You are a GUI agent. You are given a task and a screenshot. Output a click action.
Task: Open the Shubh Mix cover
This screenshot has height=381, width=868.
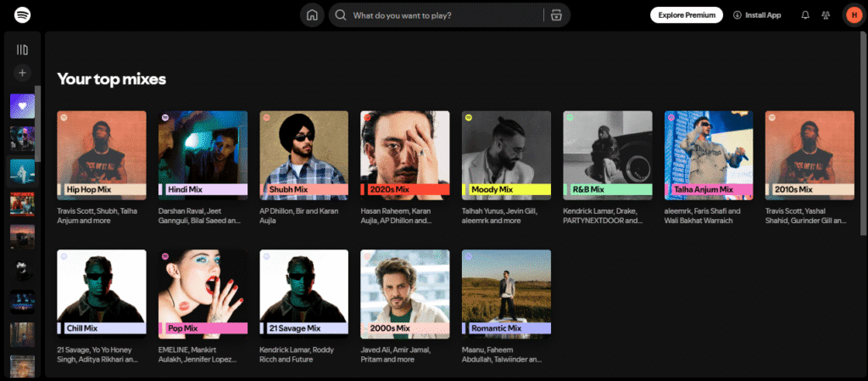304,155
